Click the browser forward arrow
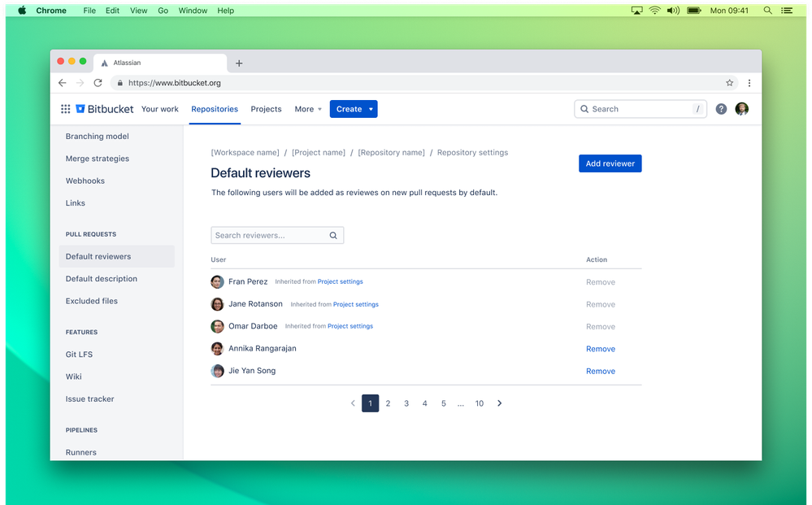This screenshot has width=812, height=505. pos(80,83)
